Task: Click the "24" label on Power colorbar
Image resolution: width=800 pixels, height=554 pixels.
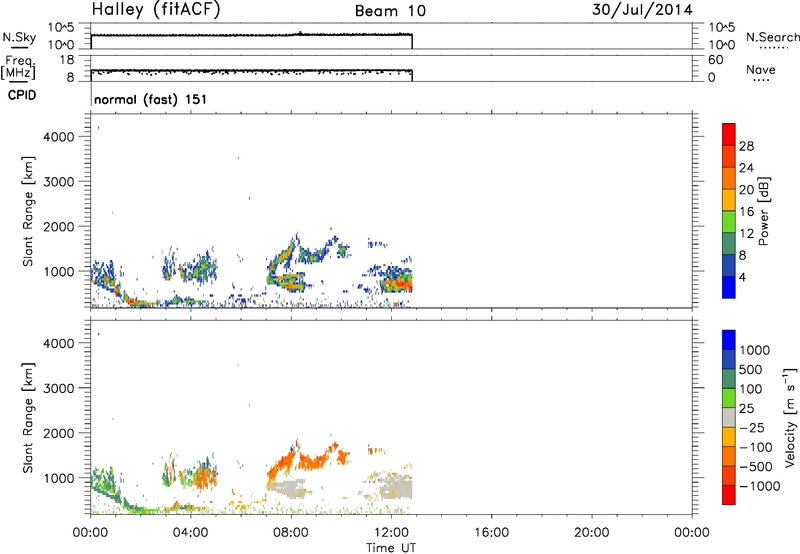Action: pos(746,168)
